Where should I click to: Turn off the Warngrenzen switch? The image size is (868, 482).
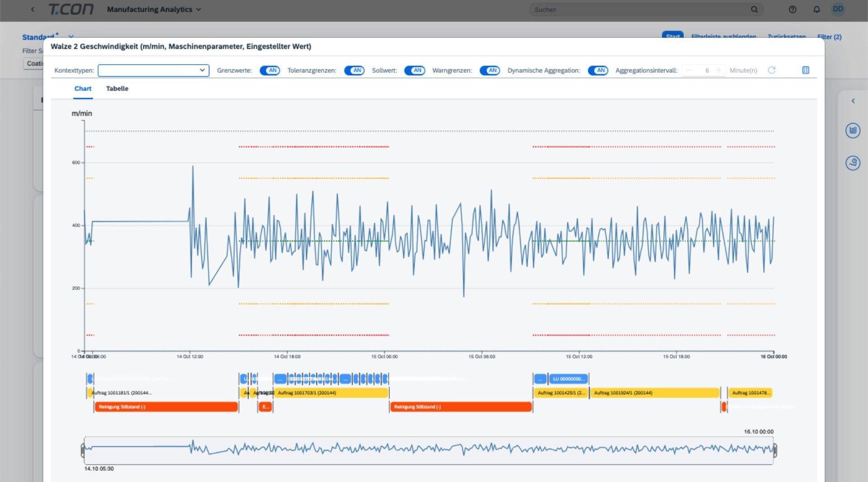pos(490,71)
